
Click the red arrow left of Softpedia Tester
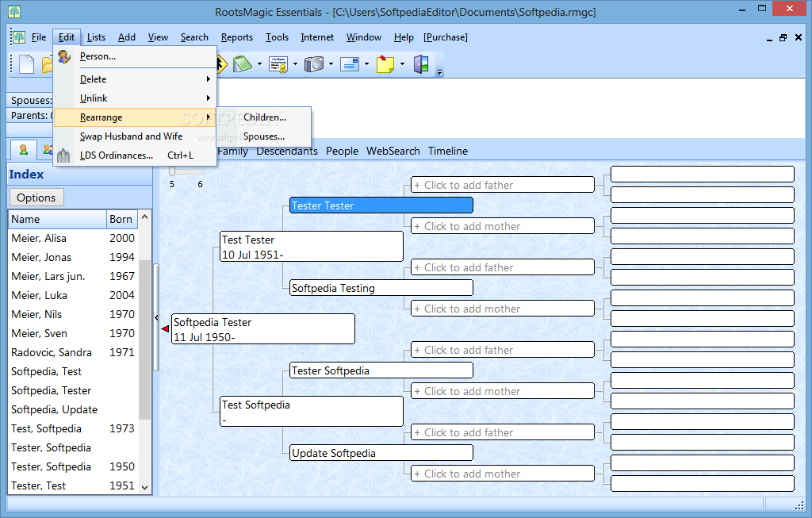click(x=165, y=329)
